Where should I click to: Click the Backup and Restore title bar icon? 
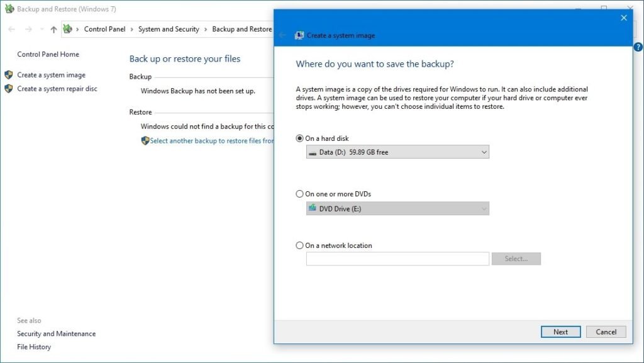point(9,9)
